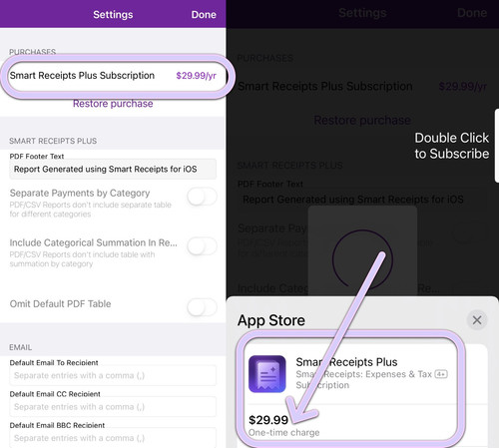Toggle Include Categorical Summation switch
Image resolution: width=499 pixels, height=448 pixels.
[202, 246]
